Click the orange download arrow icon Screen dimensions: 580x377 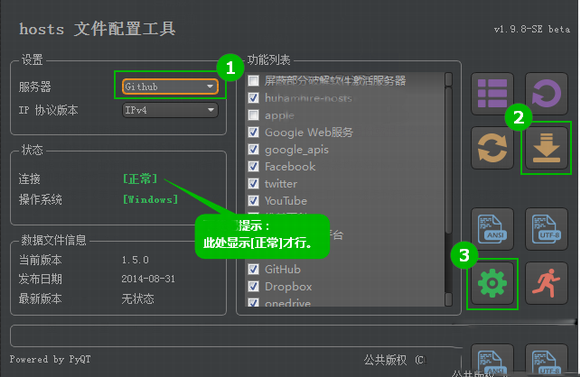[546, 148]
